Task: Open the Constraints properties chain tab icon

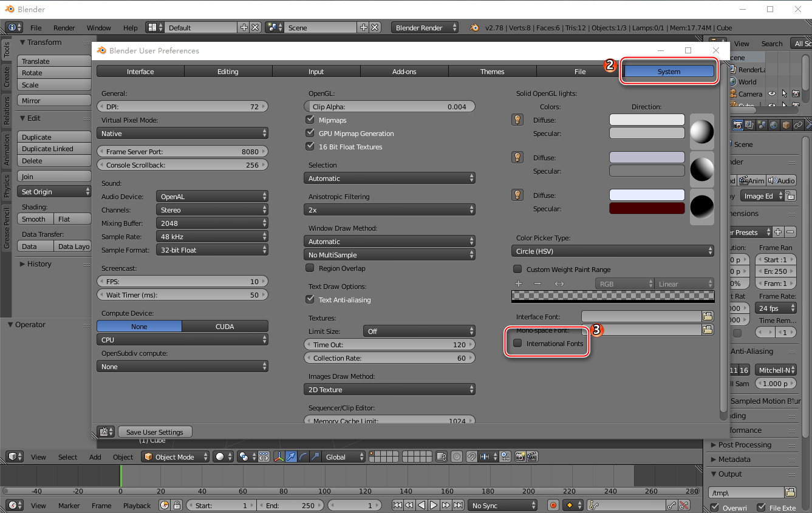Action: click(x=799, y=125)
